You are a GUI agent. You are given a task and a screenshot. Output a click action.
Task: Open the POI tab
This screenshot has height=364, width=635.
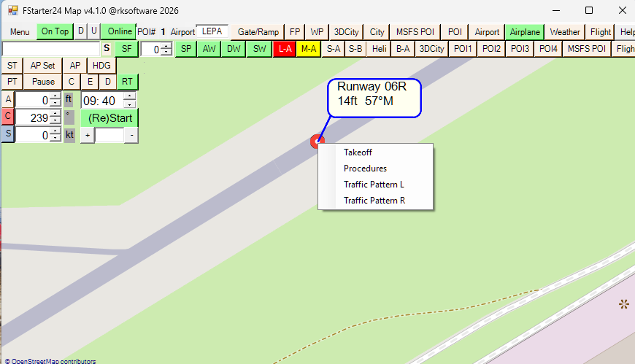(x=455, y=32)
